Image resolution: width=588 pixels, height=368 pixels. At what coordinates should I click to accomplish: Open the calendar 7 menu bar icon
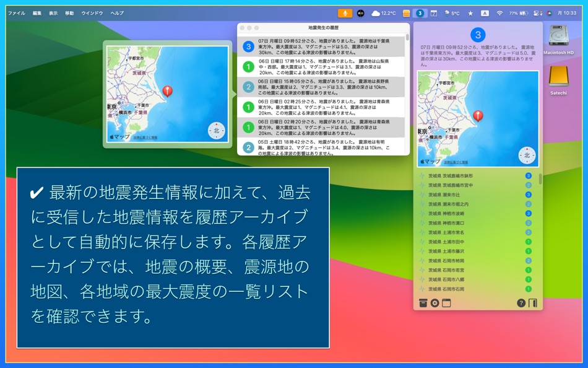click(433, 13)
